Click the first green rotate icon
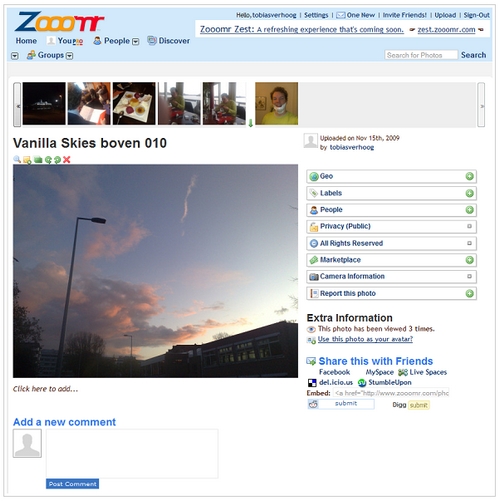The height and width of the screenshot is (501, 500). pos(48,160)
